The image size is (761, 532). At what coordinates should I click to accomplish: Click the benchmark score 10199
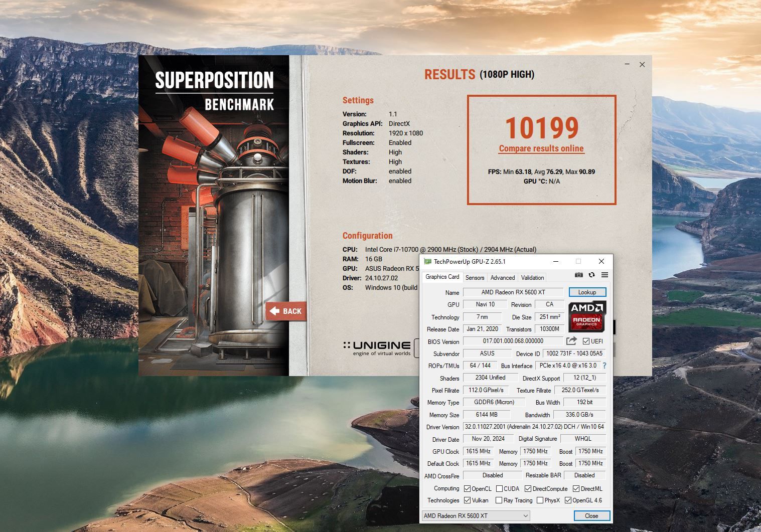[x=542, y=128]
